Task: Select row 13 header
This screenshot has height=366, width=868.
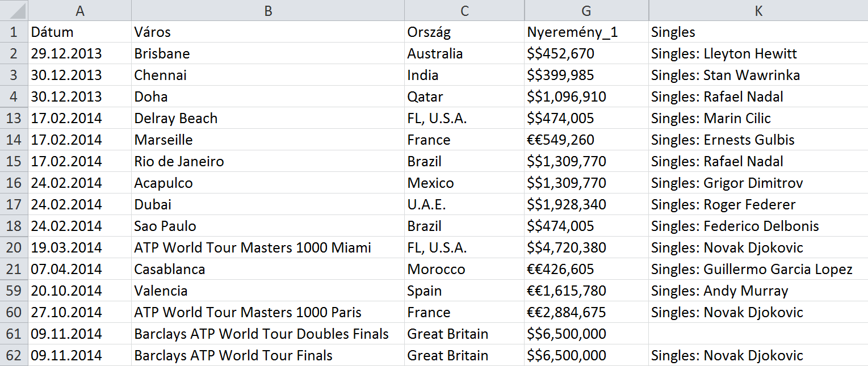Action: click(14, 118)
